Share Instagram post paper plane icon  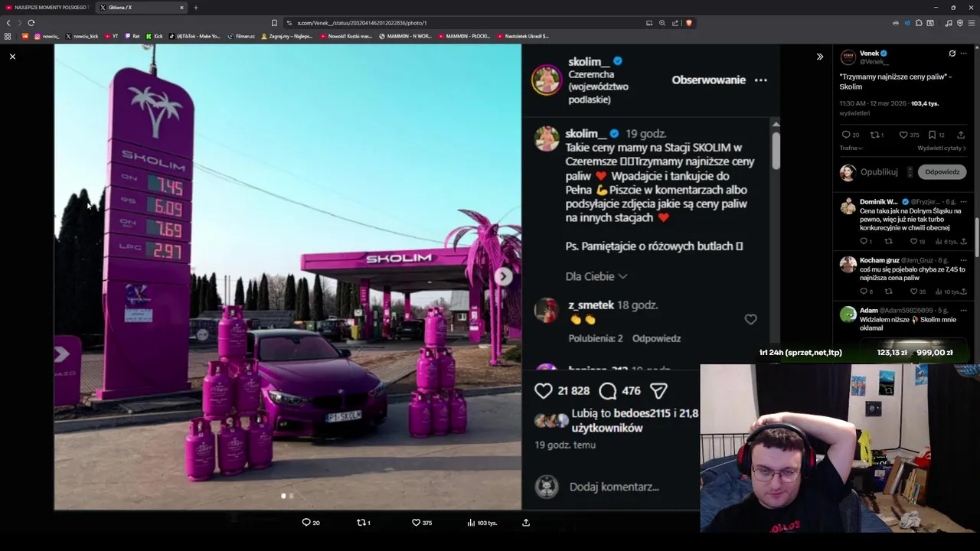[658, 391]
